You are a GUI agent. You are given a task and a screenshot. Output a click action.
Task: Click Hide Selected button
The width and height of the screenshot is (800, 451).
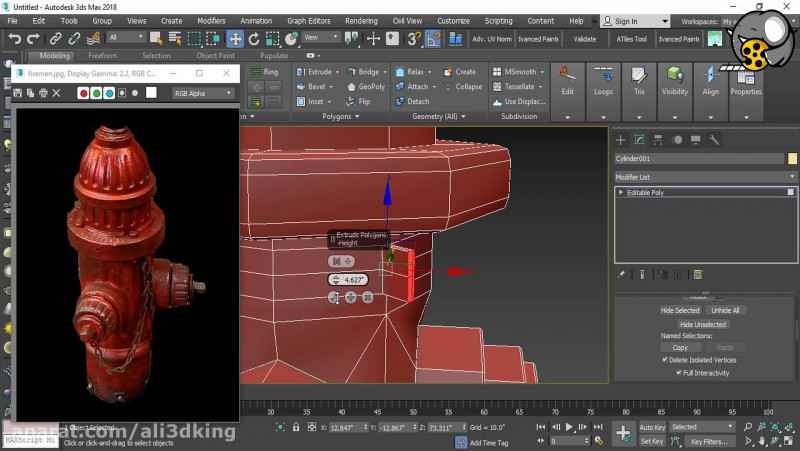[680, 310]
